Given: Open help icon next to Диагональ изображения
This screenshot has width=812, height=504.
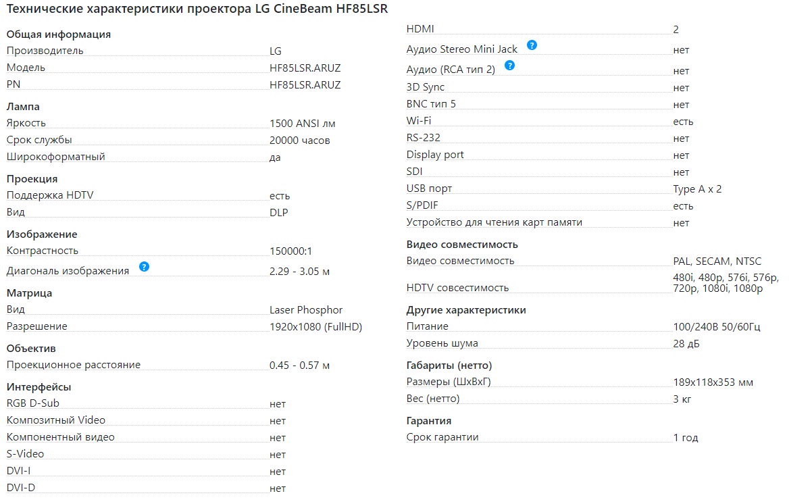Looking at the screenshot, I should coord(144,267).
